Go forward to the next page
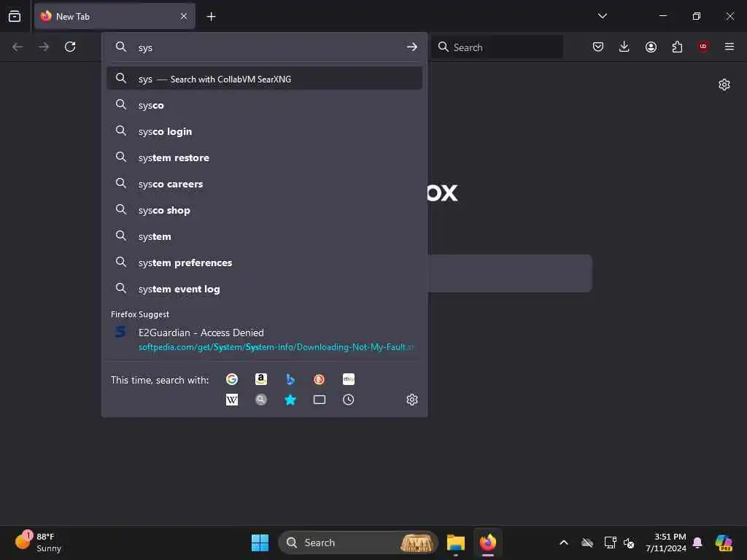This screenshot has width=747, height=560. pos(44,47)
